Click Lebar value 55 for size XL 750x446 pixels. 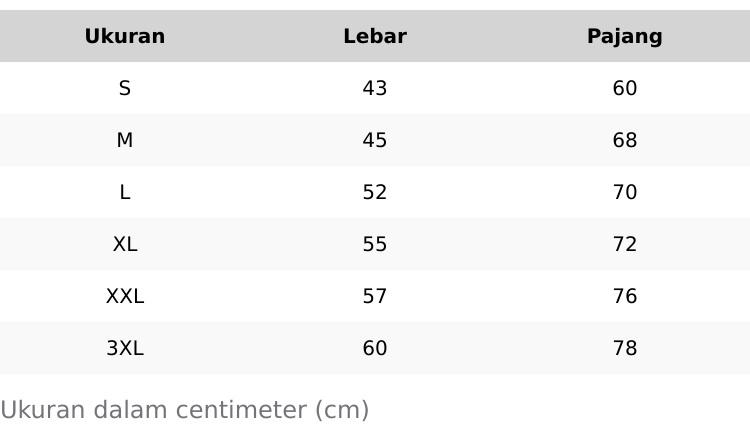click(375, 244)
